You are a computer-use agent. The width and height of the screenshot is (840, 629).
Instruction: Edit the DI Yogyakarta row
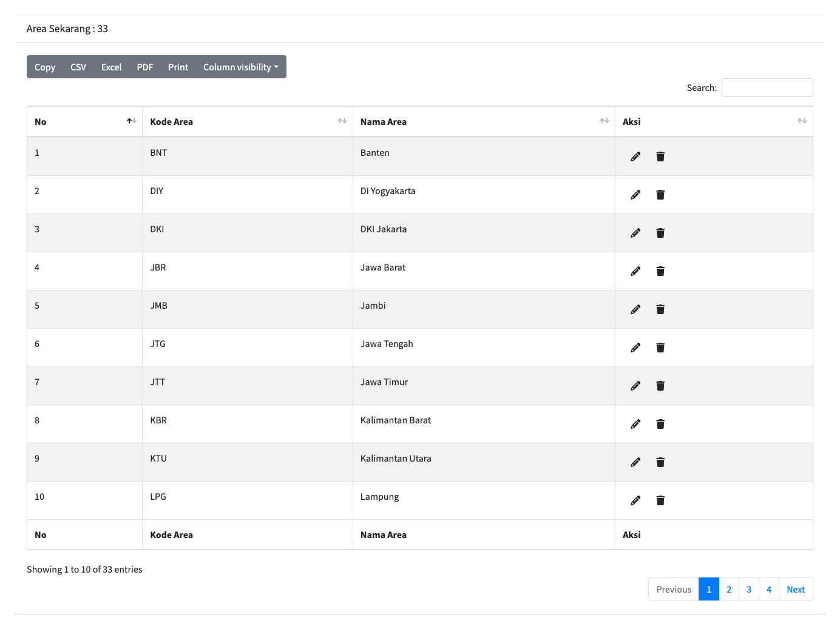(x=635, y=195)
